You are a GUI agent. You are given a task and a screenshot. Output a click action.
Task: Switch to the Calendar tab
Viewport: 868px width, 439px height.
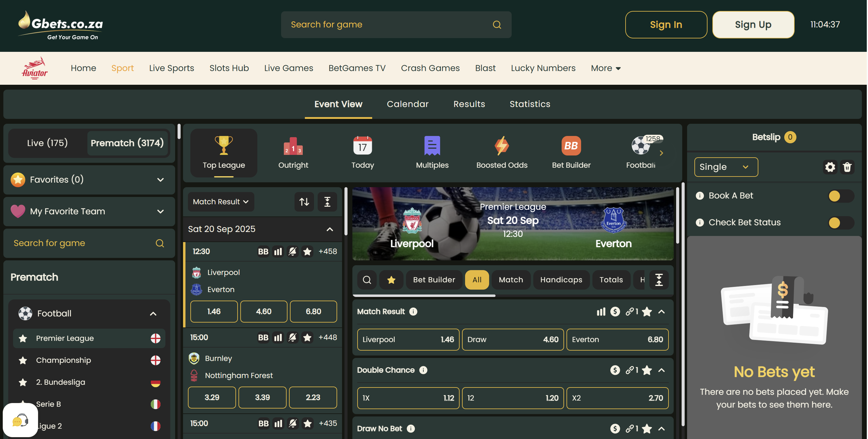pyautogui.click(x=408, y=104)
